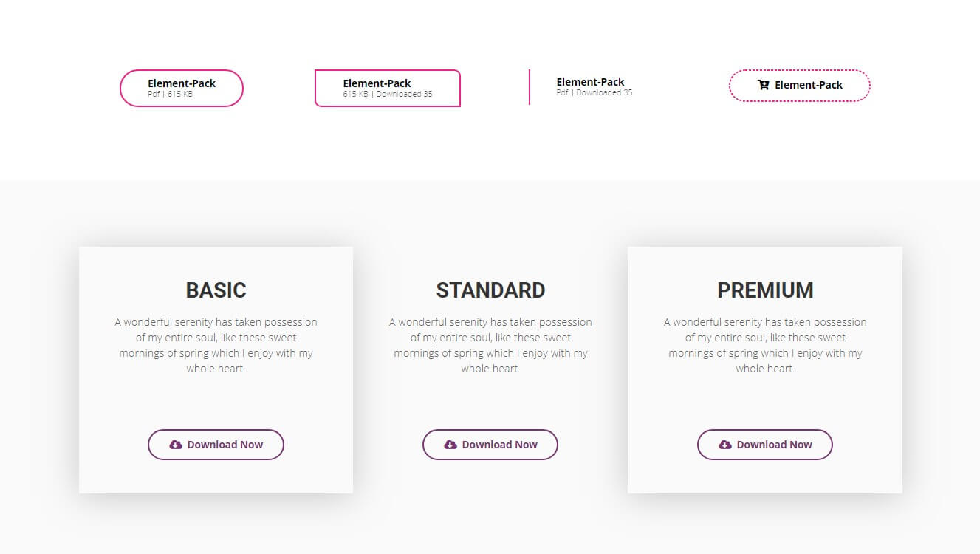This screenshot has width=980, height=554.
Task: Click the 'Pdf | 615 KB' subtitle text
Action: [x=171, y=95]
